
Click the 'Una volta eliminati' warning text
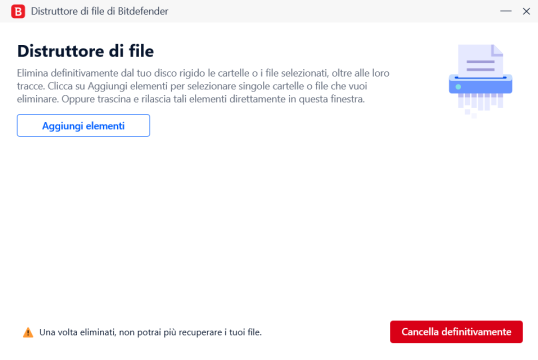(150, 332)
